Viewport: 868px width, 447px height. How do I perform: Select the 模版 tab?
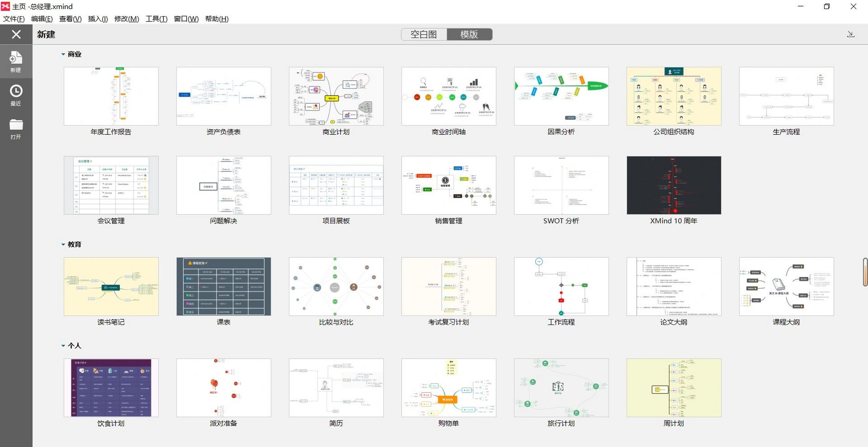coord(469,34)
